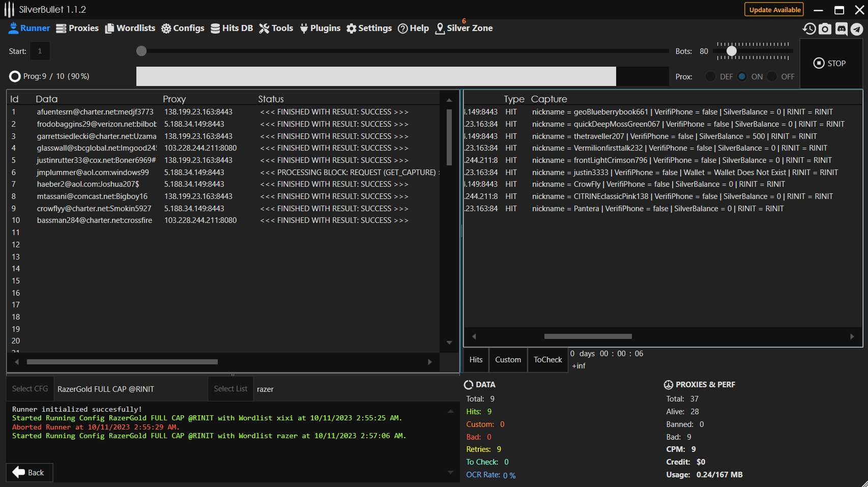Click the Telegram paper plane icon
The height and width of the screenshot is (487, 868).
coord(857,29)
